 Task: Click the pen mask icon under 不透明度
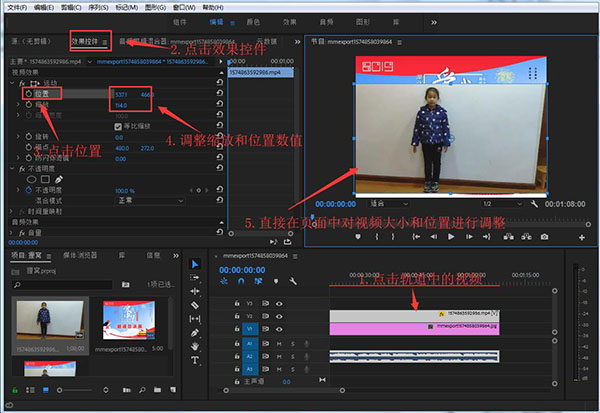coord(59,180)
